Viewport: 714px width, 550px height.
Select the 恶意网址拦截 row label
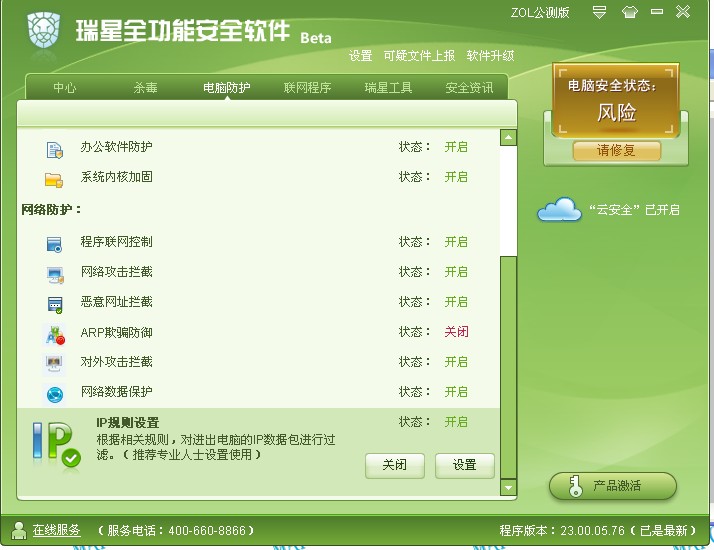pos(117,301)
